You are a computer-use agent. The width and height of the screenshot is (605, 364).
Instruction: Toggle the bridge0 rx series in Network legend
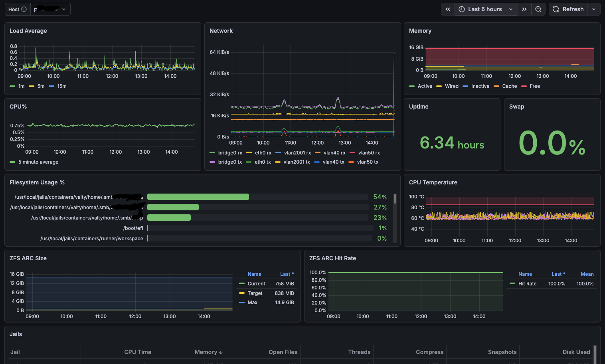click(x=230, y=153)
